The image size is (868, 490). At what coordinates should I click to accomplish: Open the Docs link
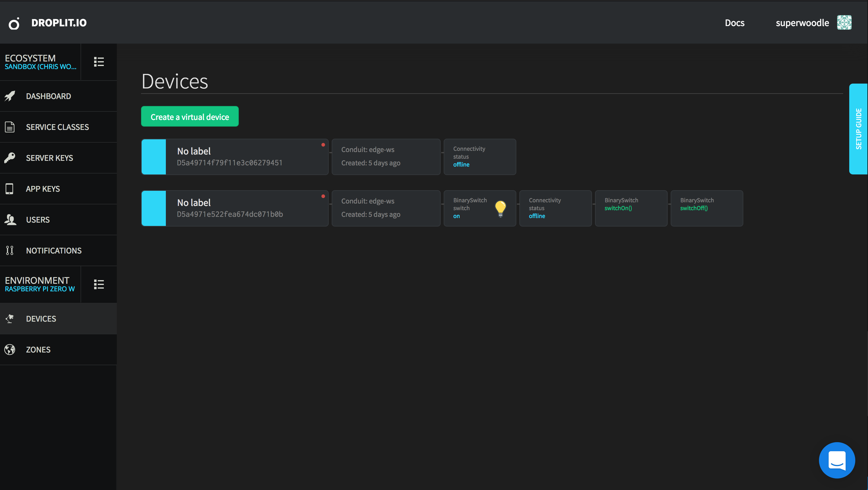(735, 23)
